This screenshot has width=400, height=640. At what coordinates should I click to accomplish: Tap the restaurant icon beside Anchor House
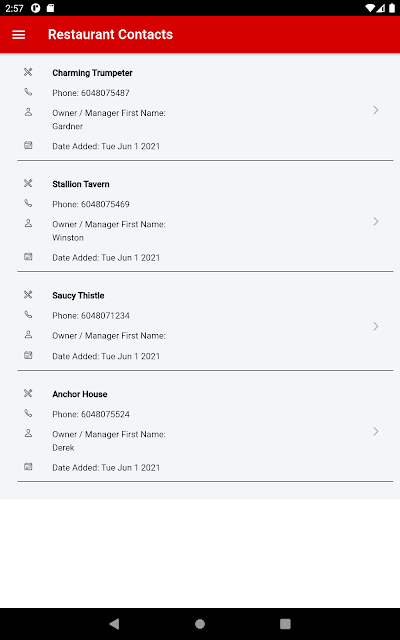28,393
